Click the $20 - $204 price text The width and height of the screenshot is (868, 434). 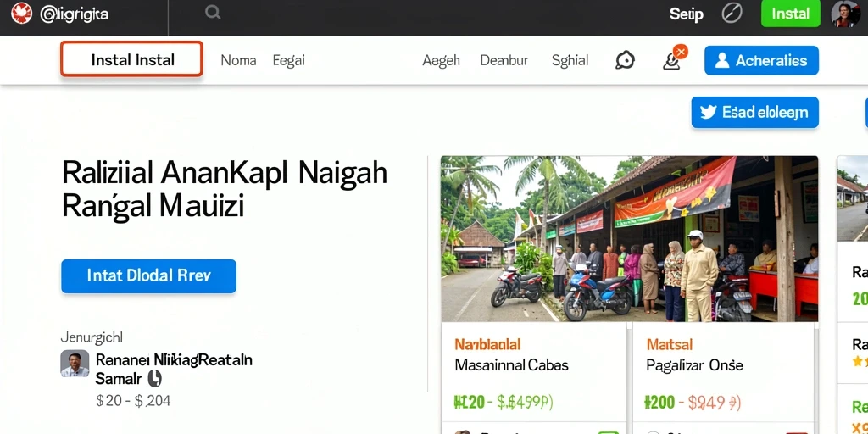pos(133,401)
